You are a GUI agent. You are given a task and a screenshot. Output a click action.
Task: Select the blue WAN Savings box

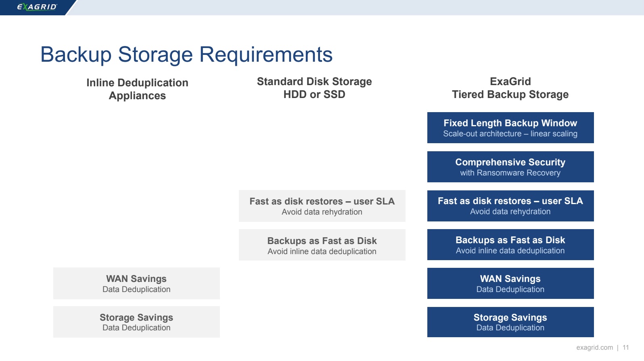tap(510, 283)
